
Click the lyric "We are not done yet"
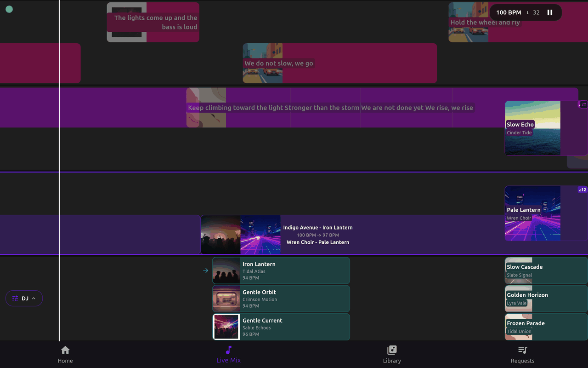[392, 108]
